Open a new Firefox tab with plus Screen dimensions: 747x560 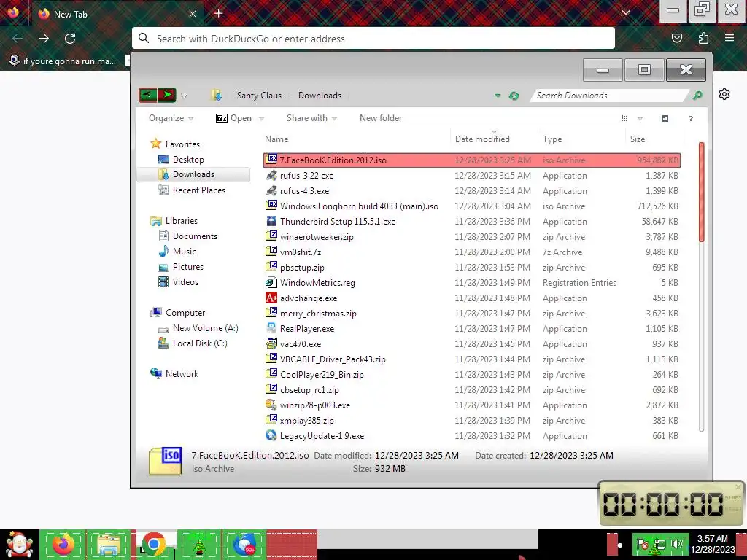[218, 13]
